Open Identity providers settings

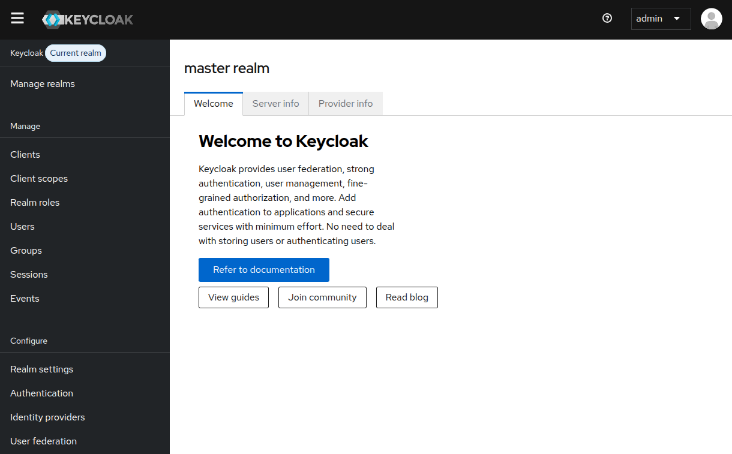(x=47, y=417)
